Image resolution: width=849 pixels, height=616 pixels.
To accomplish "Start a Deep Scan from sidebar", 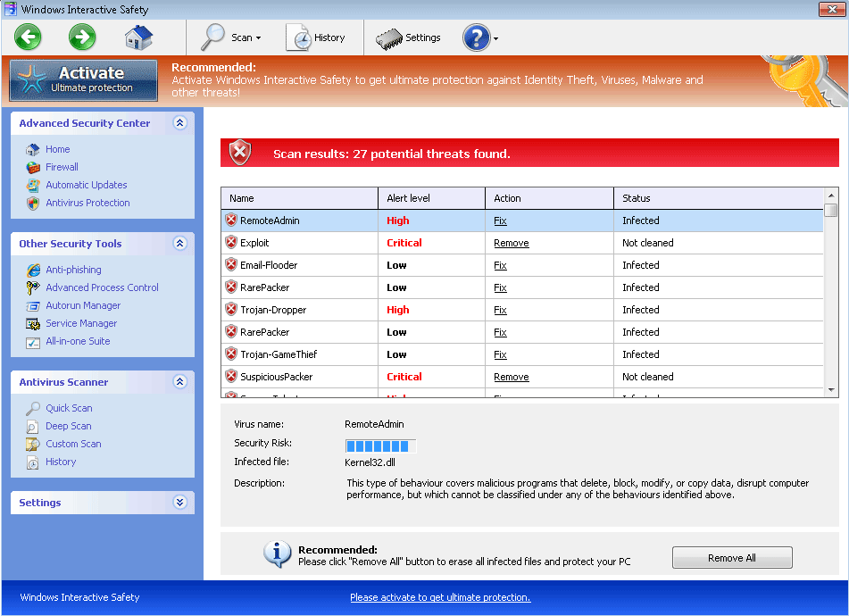I will [68, 426].
